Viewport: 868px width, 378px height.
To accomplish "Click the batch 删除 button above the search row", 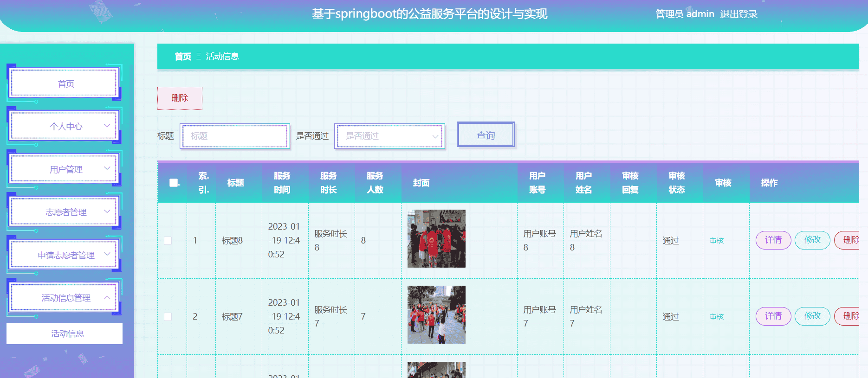I will click(x=180, y=98).
